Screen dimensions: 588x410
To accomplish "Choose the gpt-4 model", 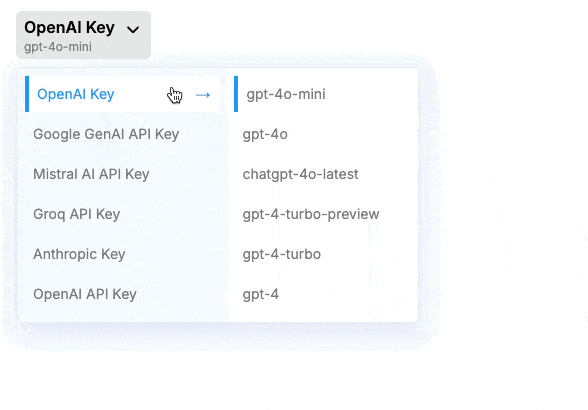I will [261, 294].
